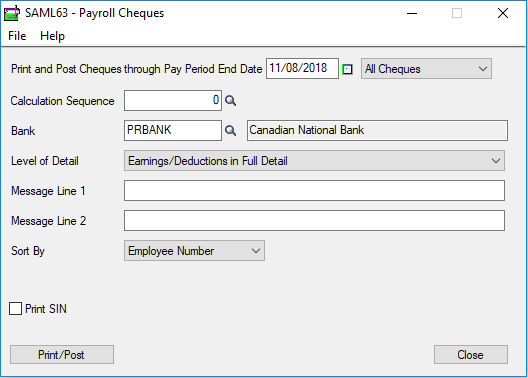Viewport: 528px width, 378px height.
Task: Enable the Print SIN checkbox
Action: click(15, 309)
